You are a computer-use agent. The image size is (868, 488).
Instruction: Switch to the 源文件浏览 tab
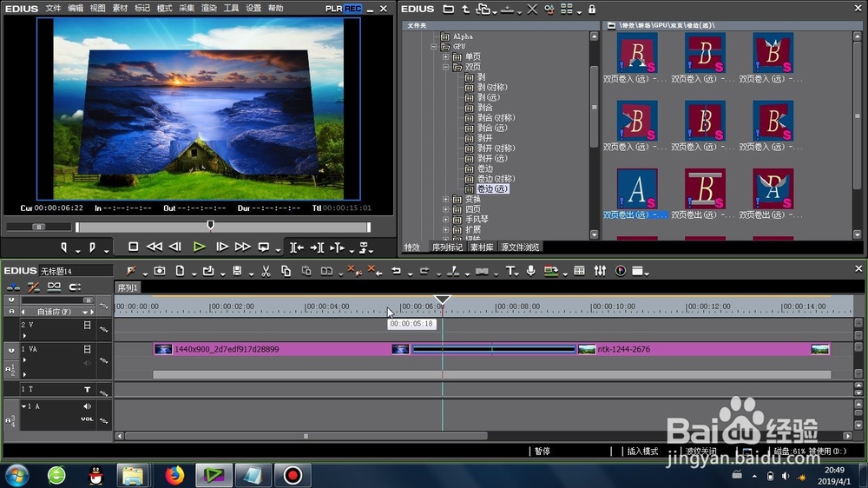click(x=520, y=247)
